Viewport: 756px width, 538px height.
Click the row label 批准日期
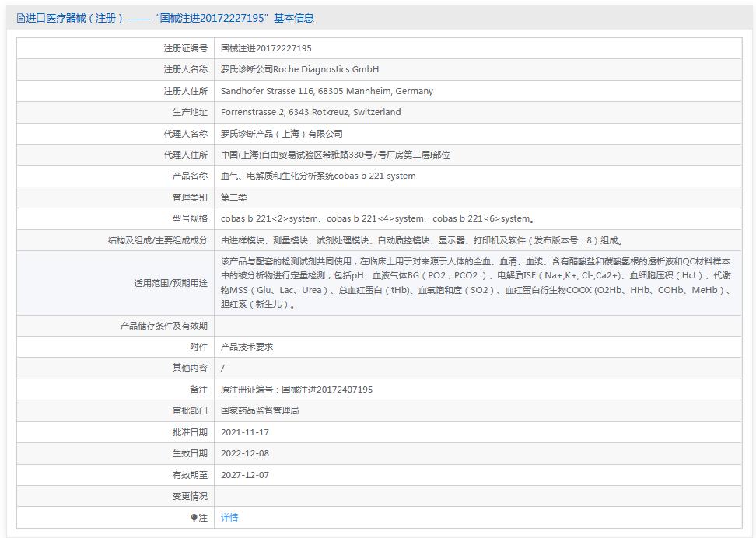point(190,432)
